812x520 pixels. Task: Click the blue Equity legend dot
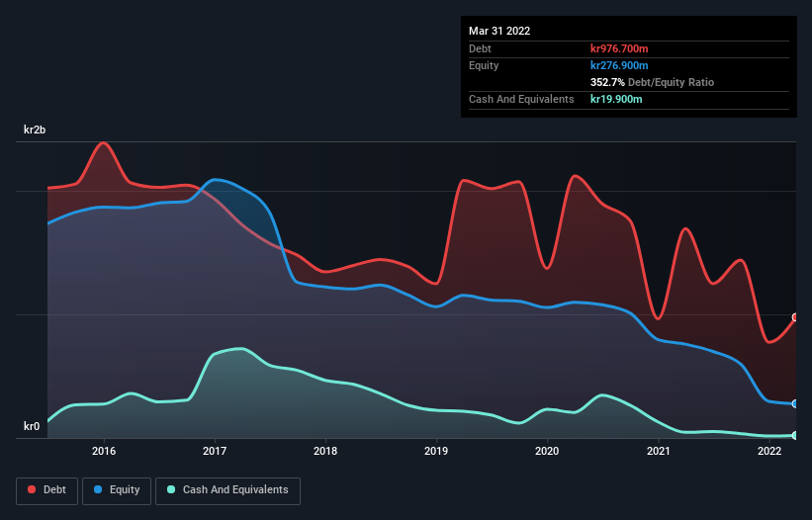click(98, 489)
